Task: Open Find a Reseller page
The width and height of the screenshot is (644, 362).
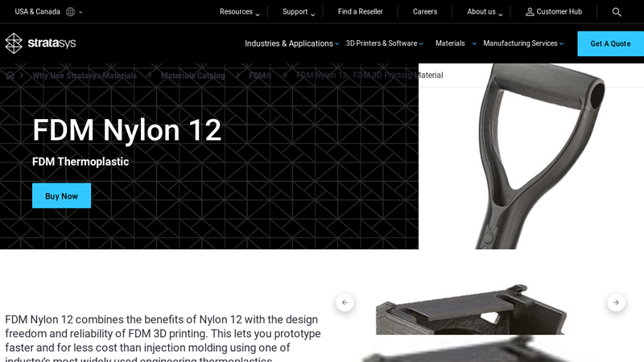Action: [x=360, y=12]
